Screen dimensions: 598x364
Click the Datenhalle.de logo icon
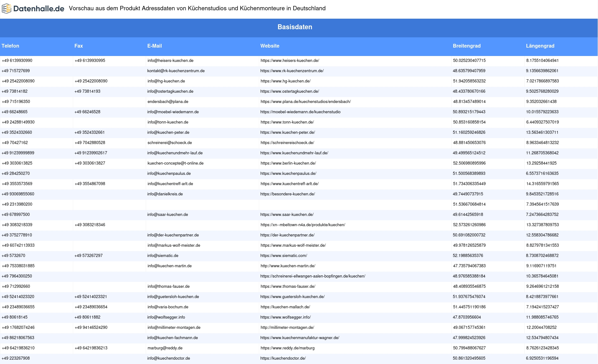[7, 9]
